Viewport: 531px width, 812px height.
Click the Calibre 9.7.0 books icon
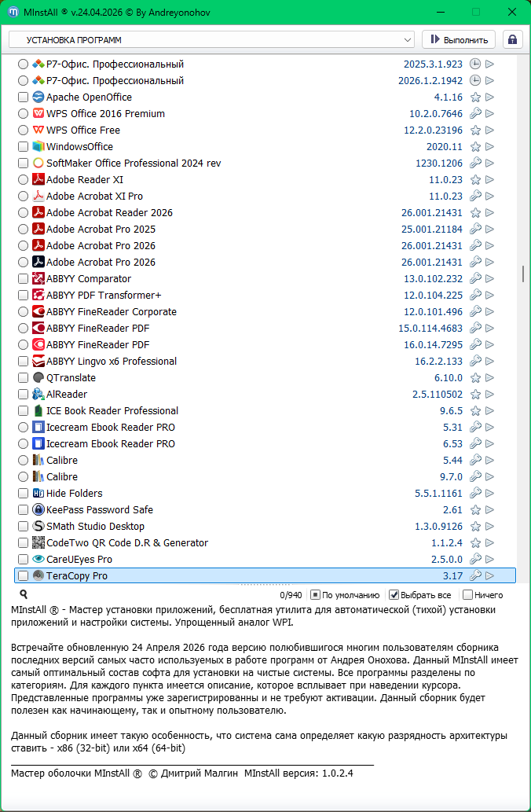(38, 477)
